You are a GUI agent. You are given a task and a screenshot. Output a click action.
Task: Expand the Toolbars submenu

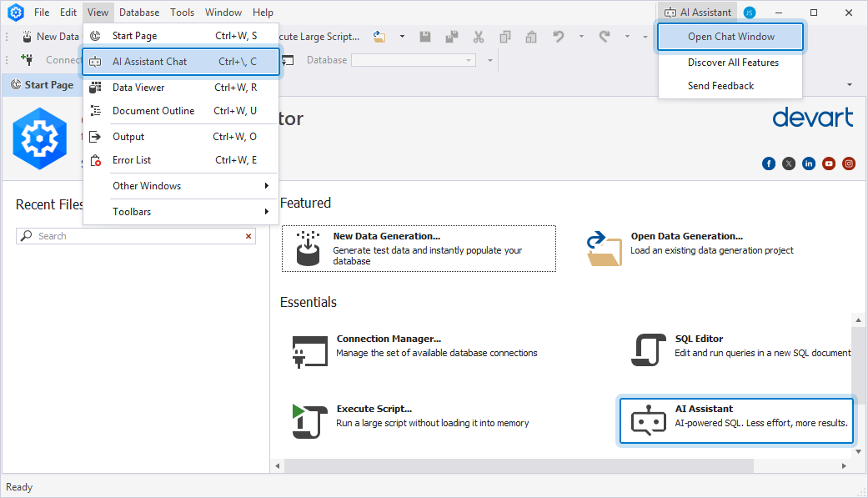(181, 212)
